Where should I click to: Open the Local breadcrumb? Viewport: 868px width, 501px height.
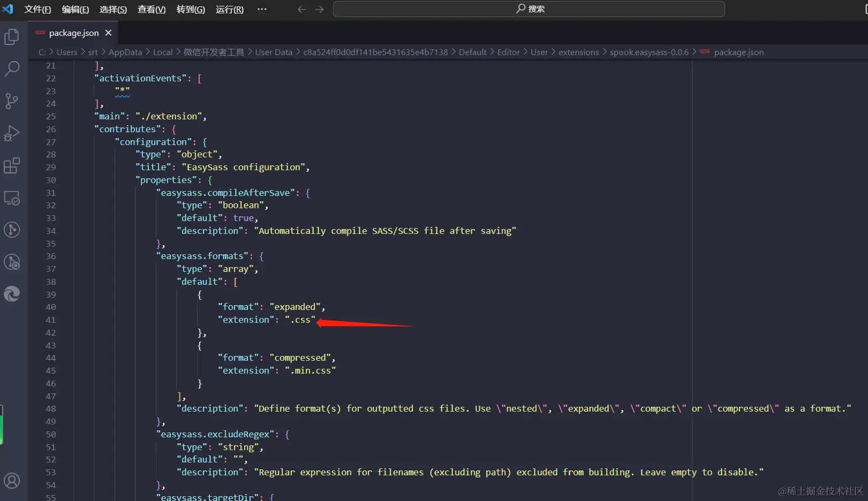[163, 52]
